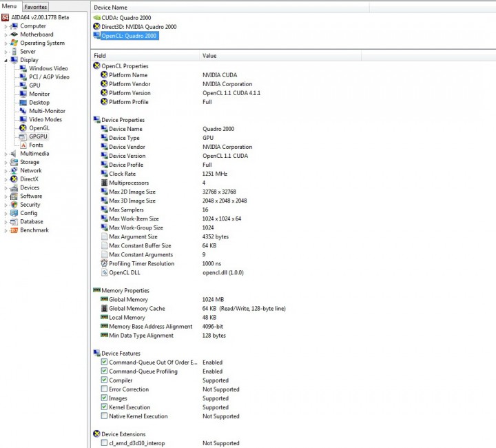Toggle the Compiler checkbox
The image size is (496, 448).
pos(104,380)
